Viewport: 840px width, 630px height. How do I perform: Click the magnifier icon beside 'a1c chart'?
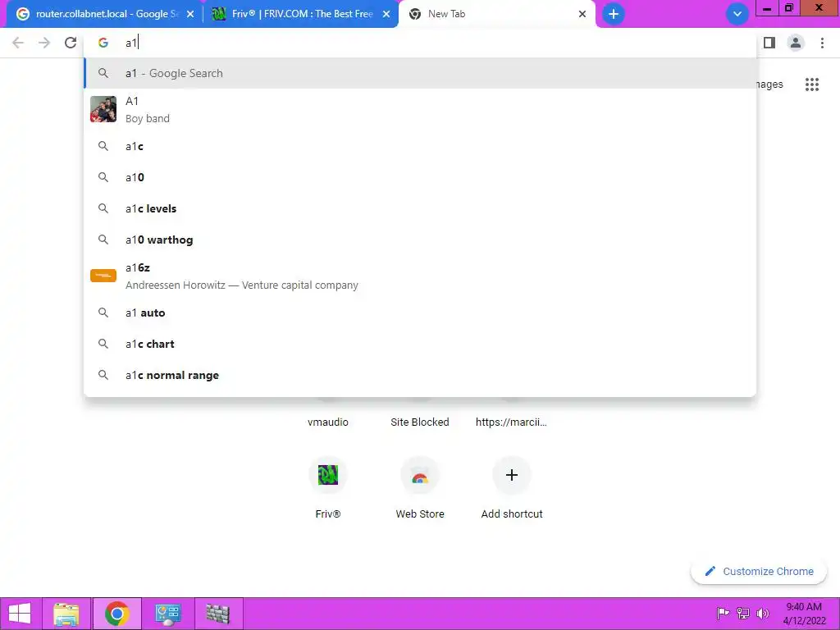click(103, 344)
